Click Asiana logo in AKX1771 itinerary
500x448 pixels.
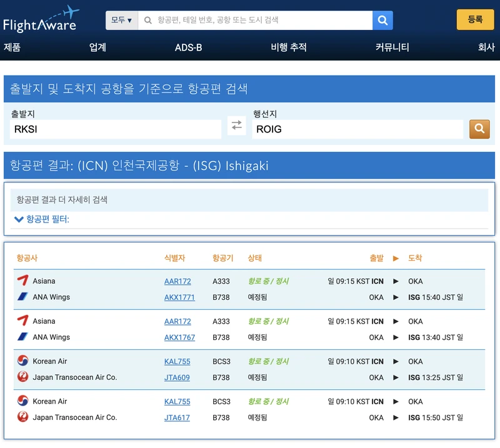pos(23,281)
